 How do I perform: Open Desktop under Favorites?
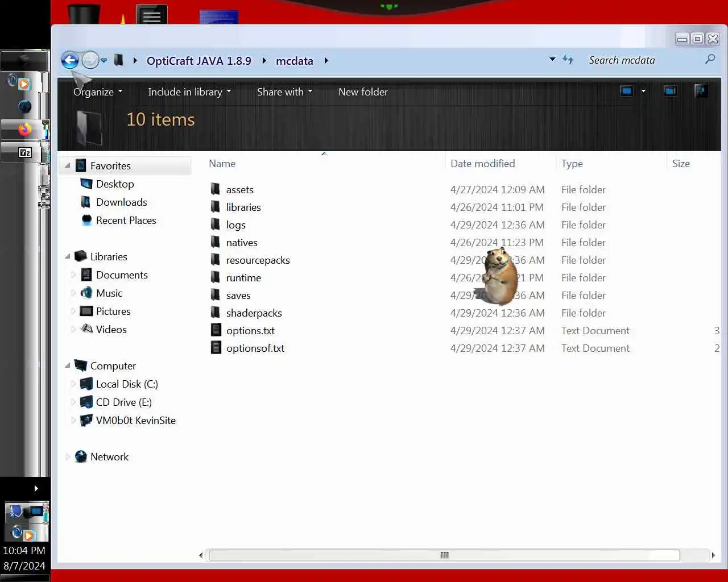pyautogui.click(x=115, y=184)
